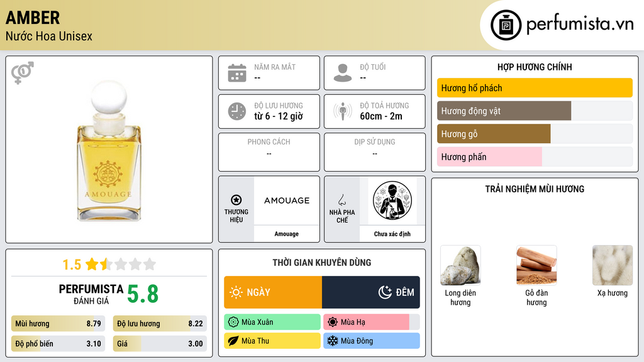
Task: Click the '60cm - 2m' value
Action: point(381,116)
